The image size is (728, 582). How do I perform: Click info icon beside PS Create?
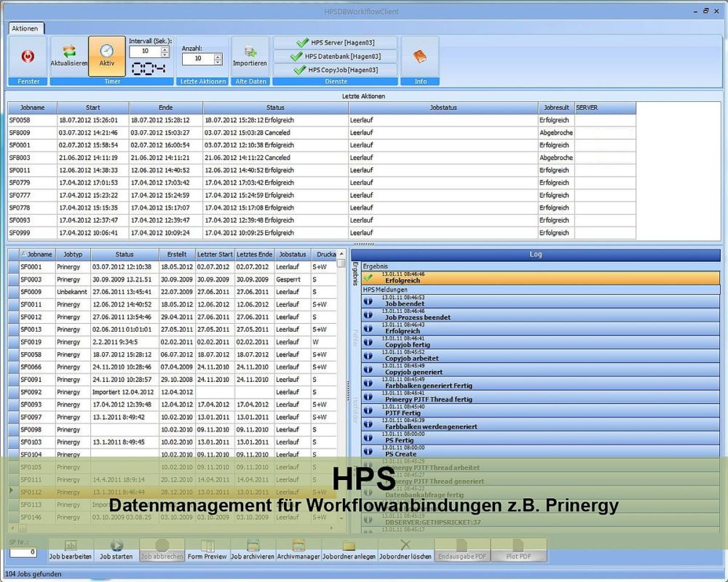click(x=368, y=451)
